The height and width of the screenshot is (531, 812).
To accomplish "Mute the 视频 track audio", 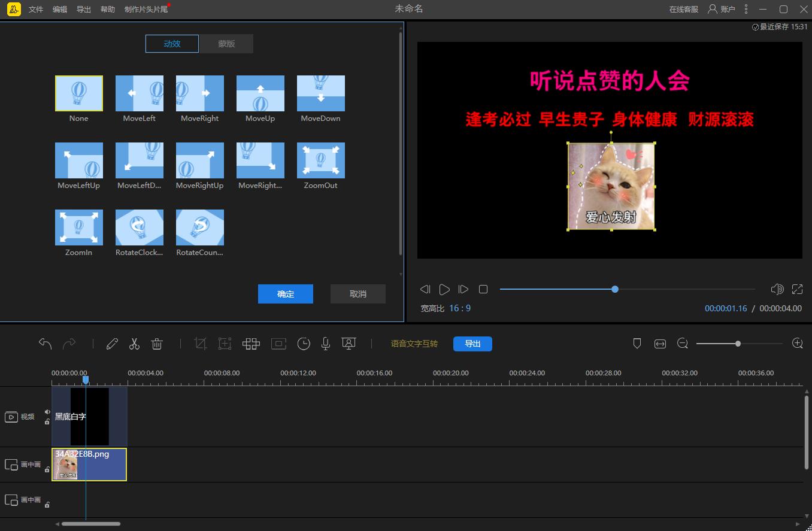I will (x=47, y=410).
